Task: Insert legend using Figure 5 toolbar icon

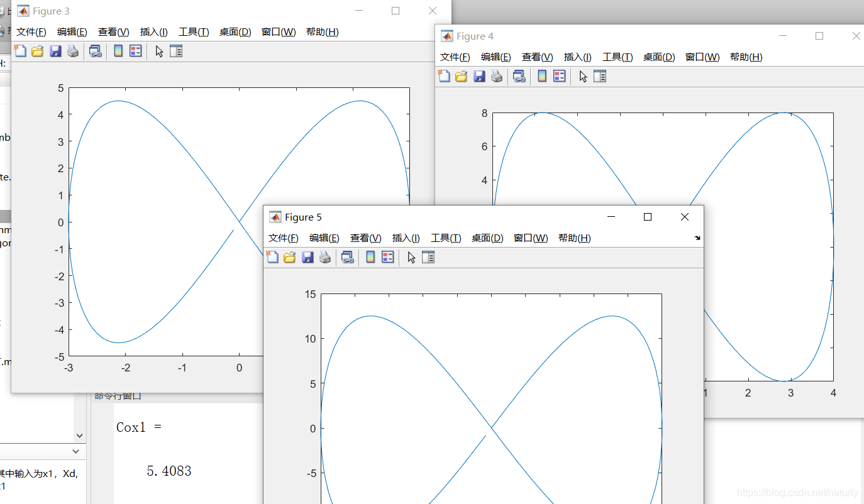Action: click(388, 258)
